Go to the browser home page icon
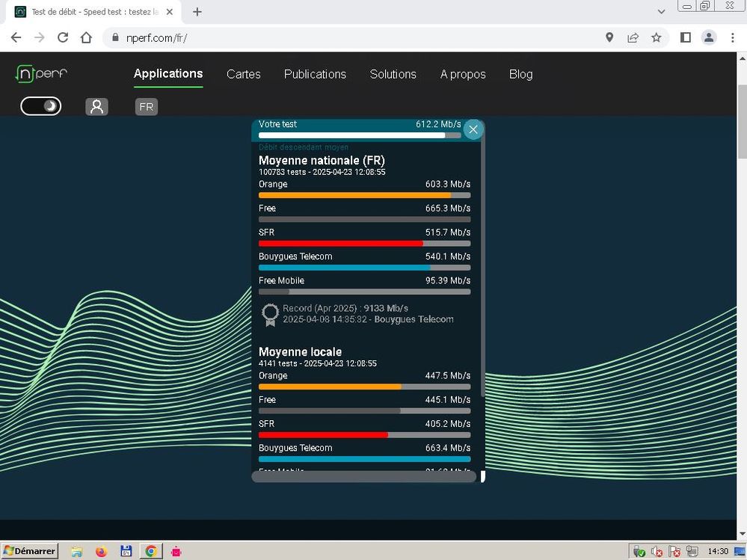The width and height of the screenshot is (747, 560). 87,37
